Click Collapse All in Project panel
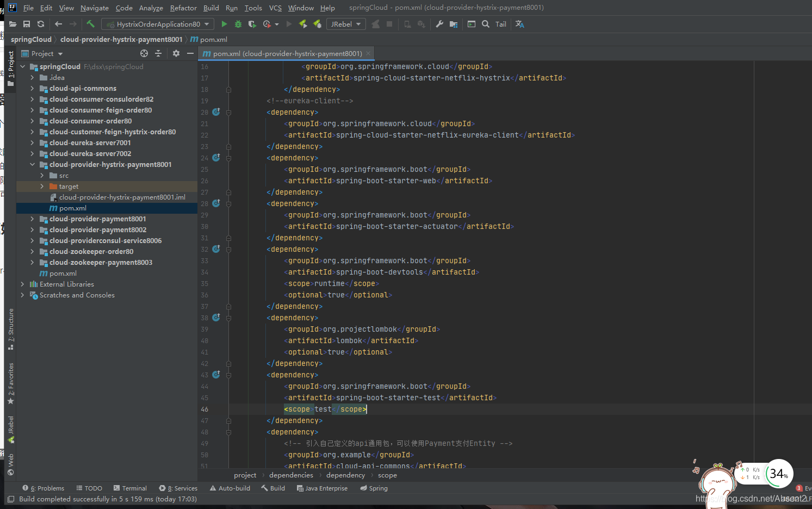 [x=158, y=53]
